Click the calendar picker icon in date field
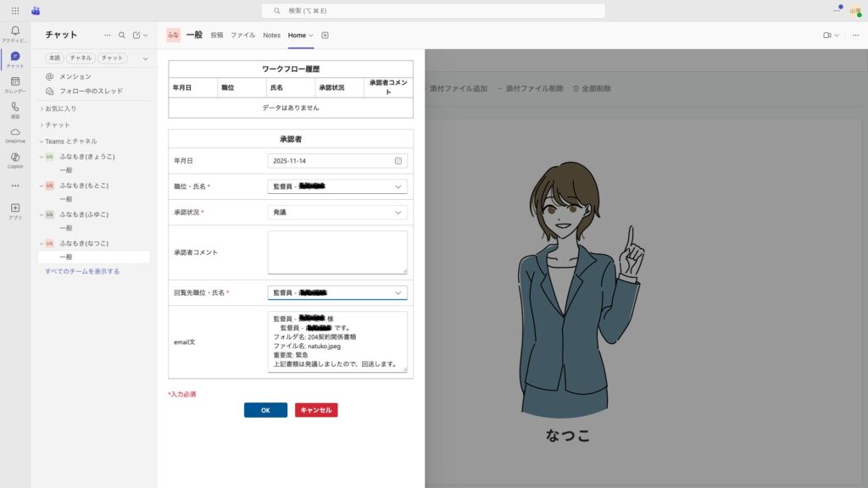The height and width of the screenshot is (488, 868). point(398,161)
